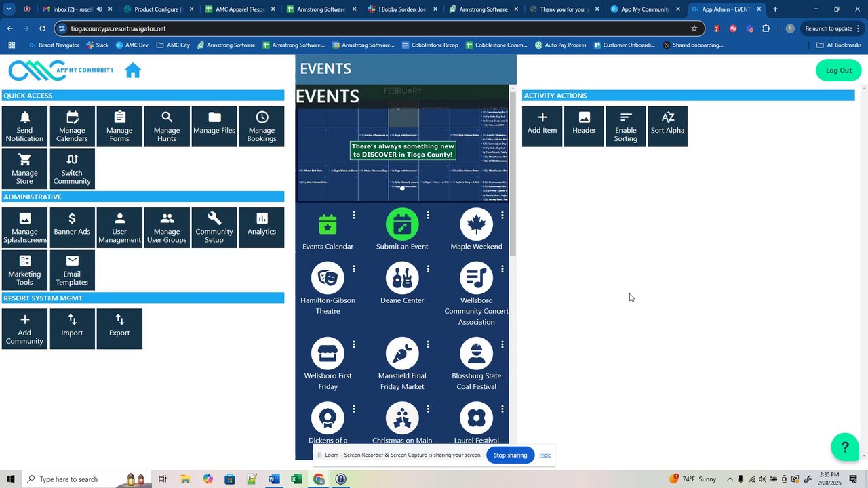Click Switch Community tile
Image resolution: width=868 pixels, height=488 pixels.
click(72, 169)
